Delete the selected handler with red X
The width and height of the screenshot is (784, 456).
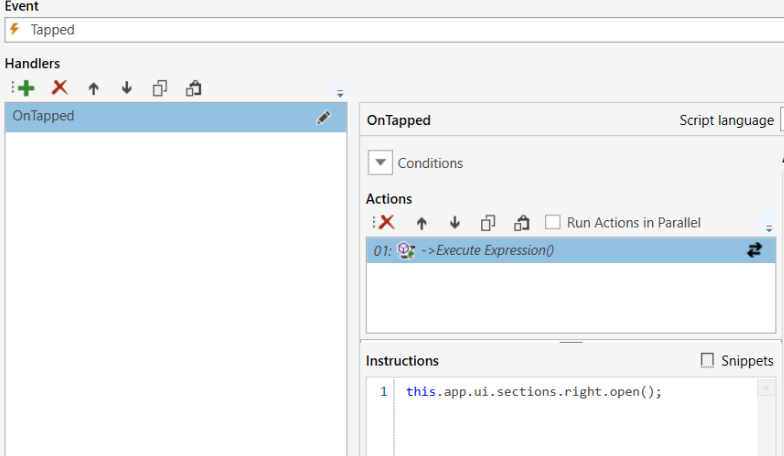pos(60,88)
